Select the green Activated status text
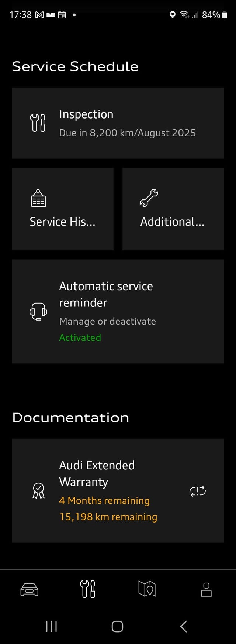The width and height of the screenshot is (236, 644). pyautogui.click(x=80, y=338)
